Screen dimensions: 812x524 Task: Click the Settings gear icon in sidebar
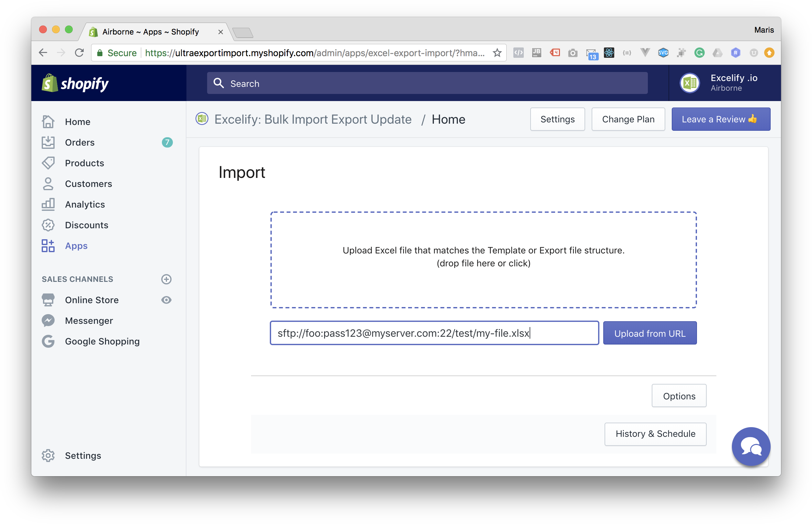tap(48, 455)
